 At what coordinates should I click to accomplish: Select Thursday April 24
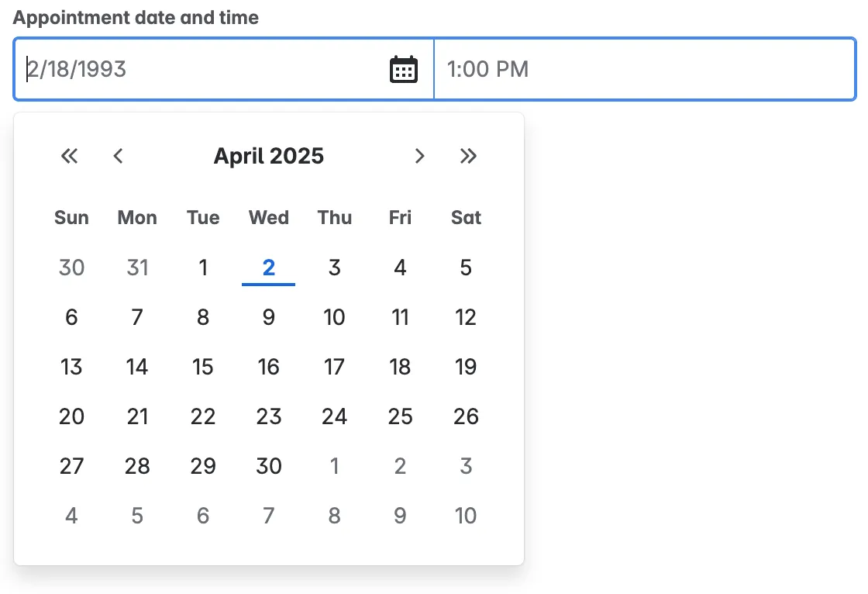334,416
